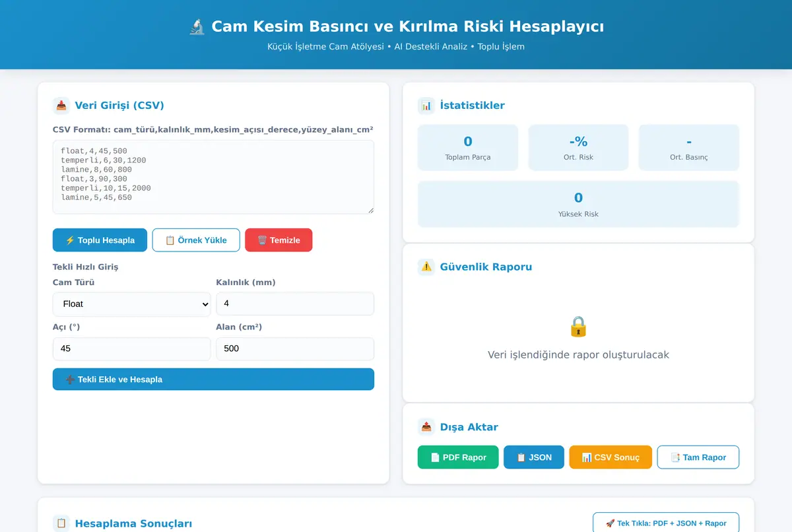
Task: Run batch calculation with Toplu Hesapla
Action: [x=100, y=240]
